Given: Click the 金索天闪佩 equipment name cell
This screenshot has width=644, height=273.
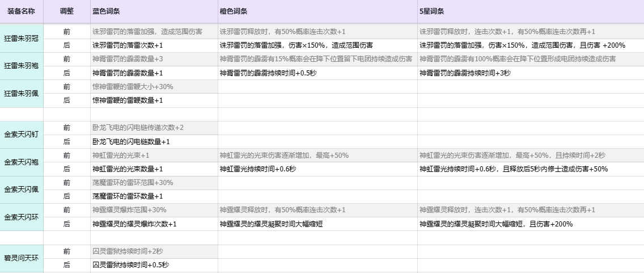Looking at the screenshot, I should (21, 189).
